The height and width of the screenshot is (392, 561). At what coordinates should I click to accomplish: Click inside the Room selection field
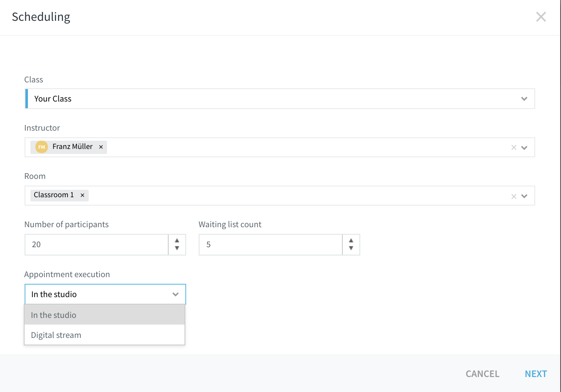280,196
